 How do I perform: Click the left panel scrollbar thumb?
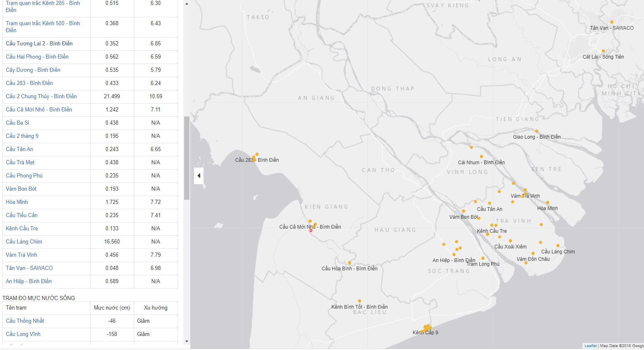click(187, 158)
